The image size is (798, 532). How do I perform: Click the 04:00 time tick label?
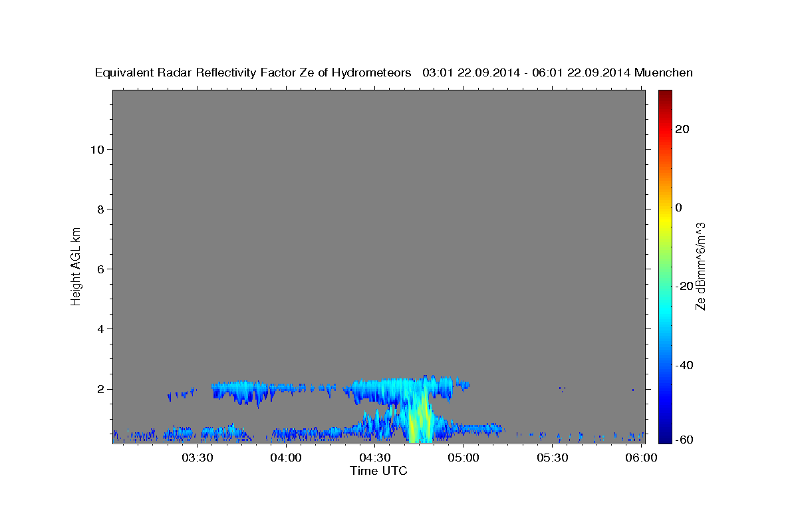pyautogui.click(x=287, y=458)
